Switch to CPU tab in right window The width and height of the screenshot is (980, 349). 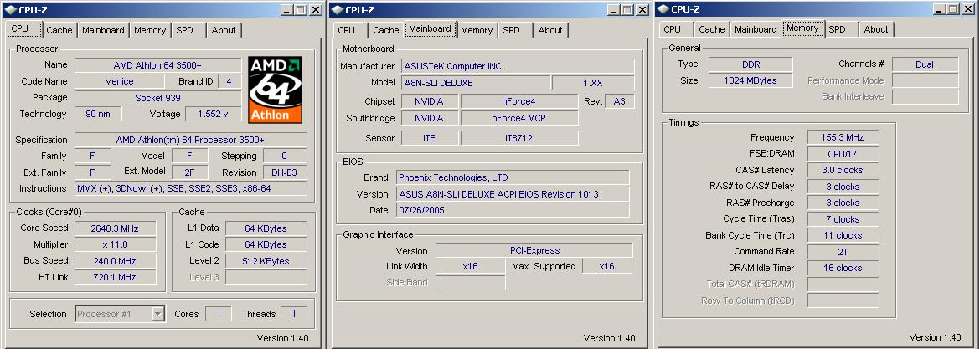point(673,29)
